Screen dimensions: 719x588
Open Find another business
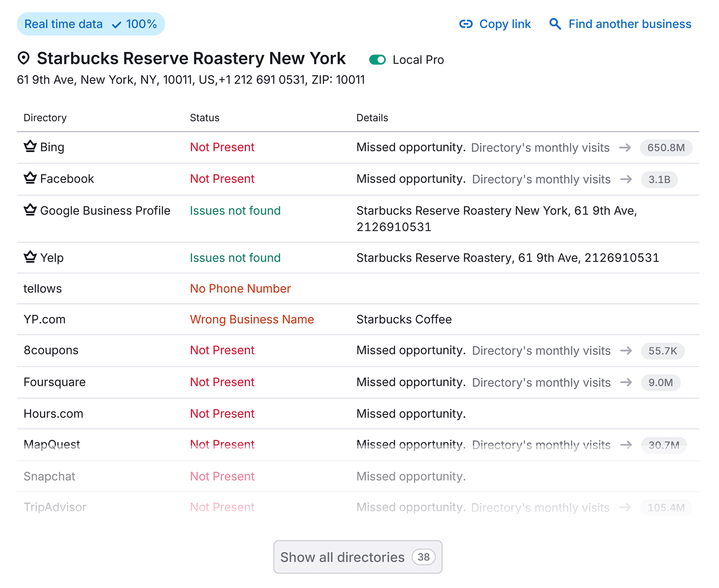click(x=630, y=24)
